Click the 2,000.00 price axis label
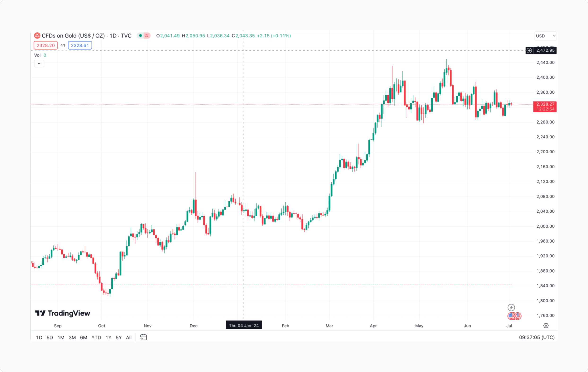 click(545, 226)
